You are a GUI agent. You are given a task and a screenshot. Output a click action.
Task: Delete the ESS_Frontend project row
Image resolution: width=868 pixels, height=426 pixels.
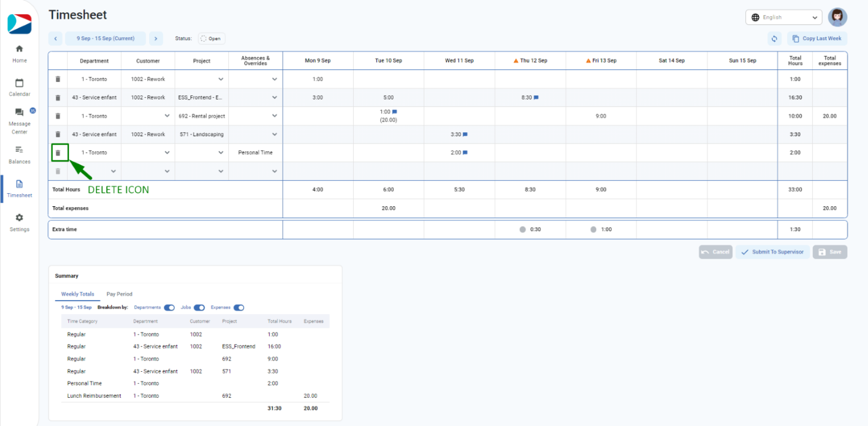click(x=58, y=97)
